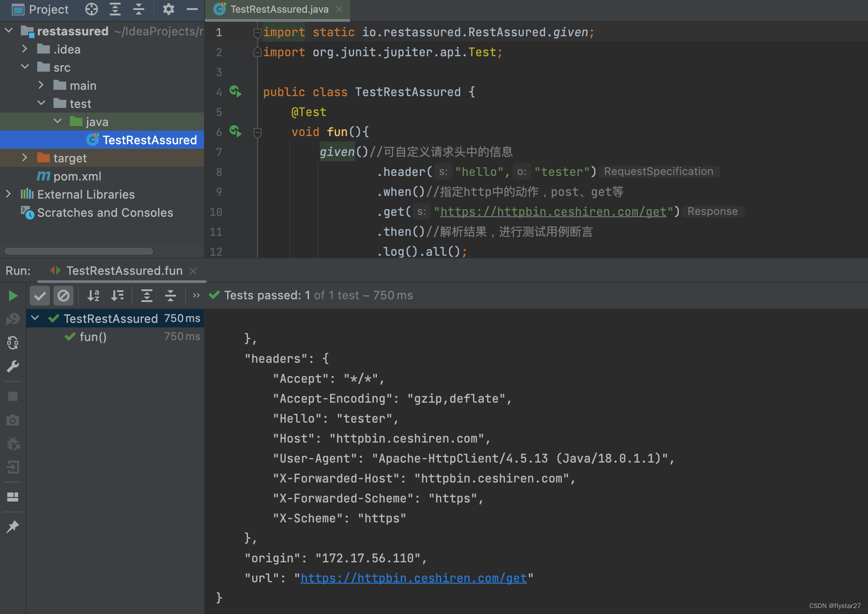The height and width of the screenshot is (614, 868).
Task: Pin the Run tab with pin icon
Action: (x=13, y=526)
